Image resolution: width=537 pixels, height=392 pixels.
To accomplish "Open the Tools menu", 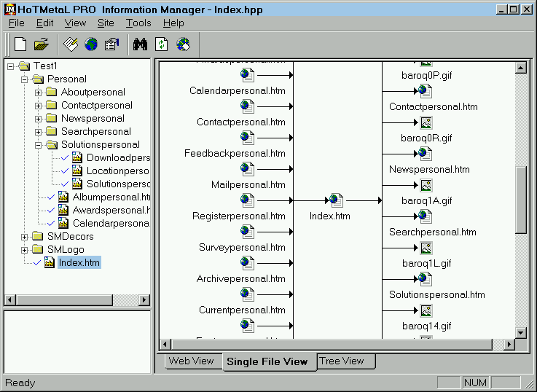I will click(x=138, y=23).
